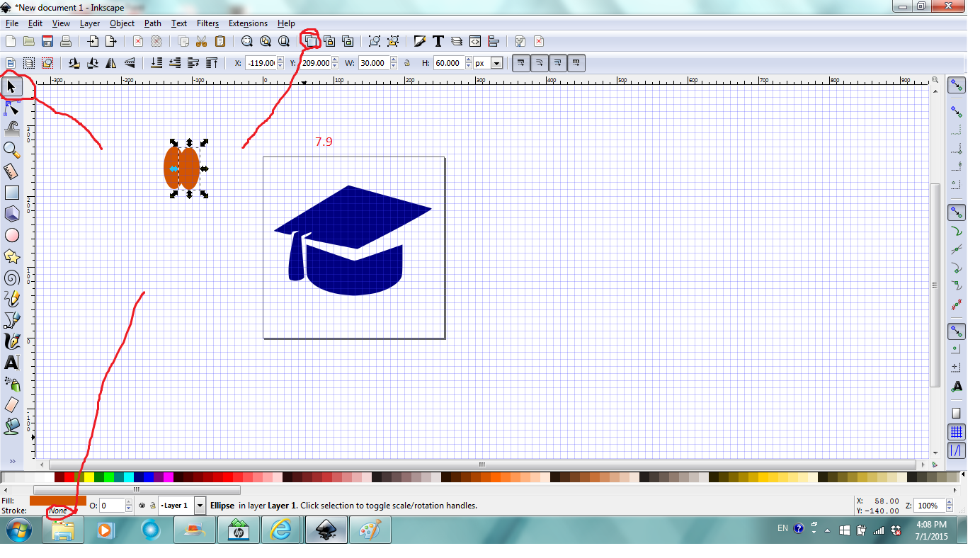Toggle move patterns with object
The image size is (980, 558).
pyautogui.click(x=577, y=63)
